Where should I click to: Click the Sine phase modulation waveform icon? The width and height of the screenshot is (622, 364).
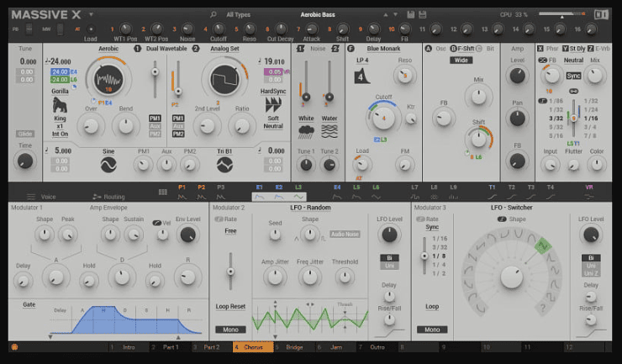click(108, 165)
